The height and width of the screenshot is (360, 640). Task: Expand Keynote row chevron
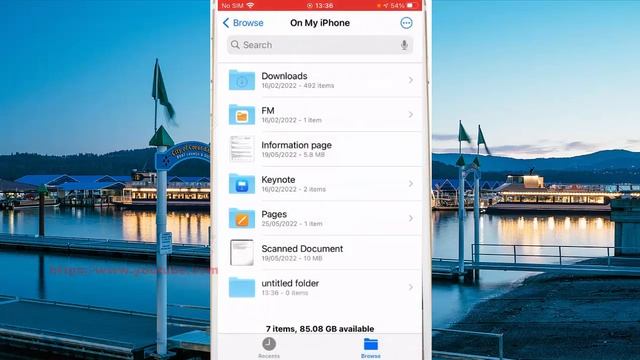411,184
